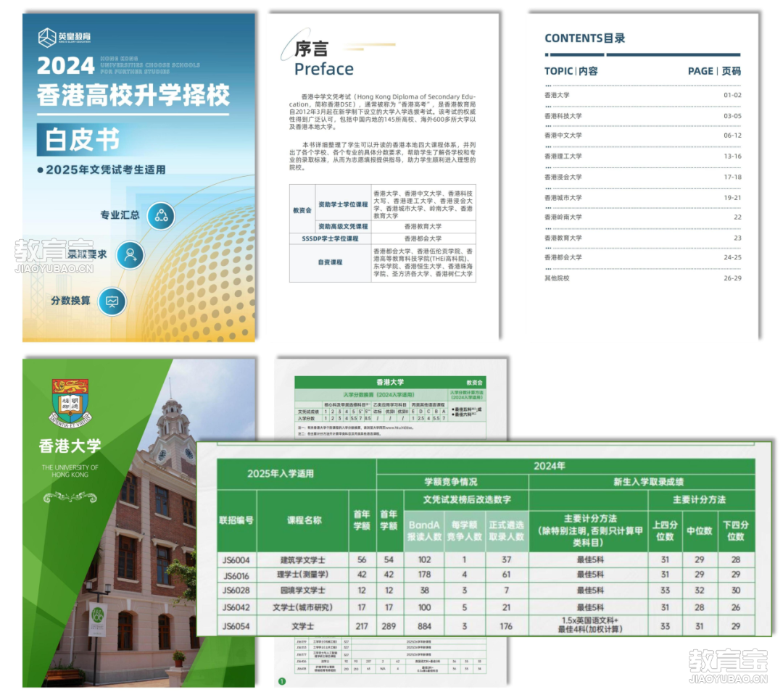
Task: Click the green page number 1 circle
Action: 282,681
